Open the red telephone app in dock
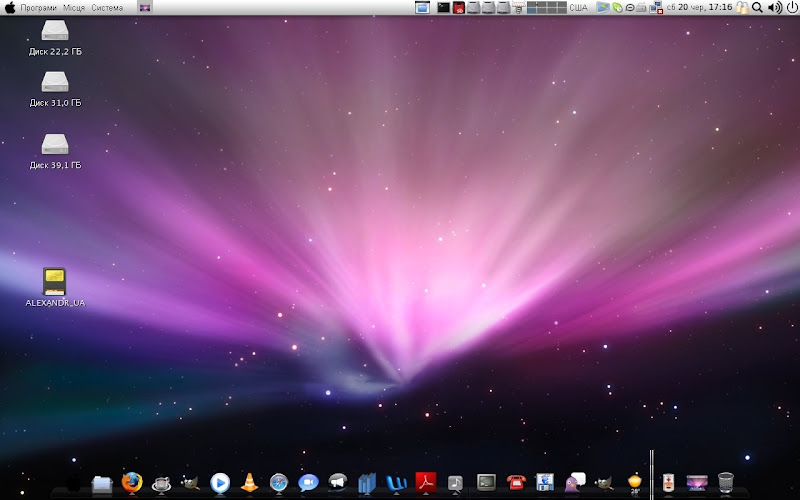 tap(516, 481)
